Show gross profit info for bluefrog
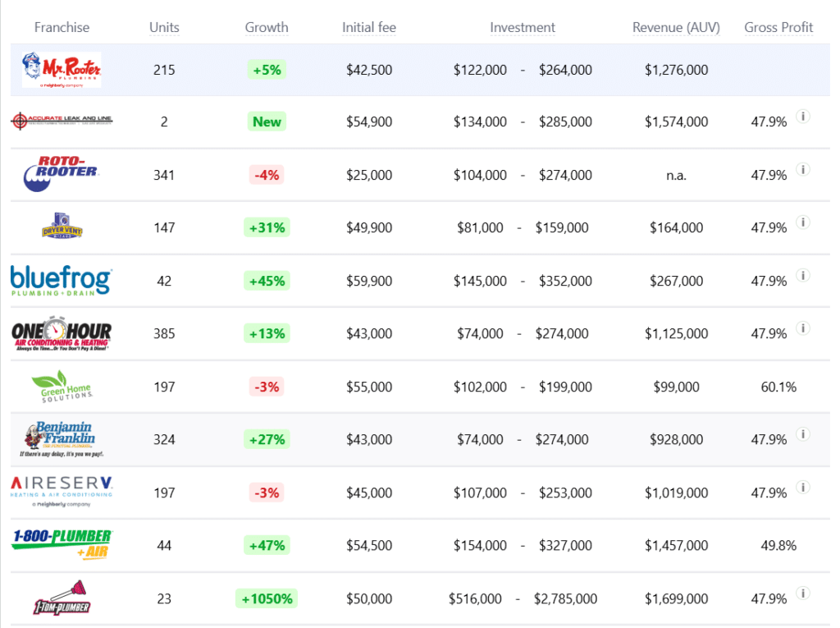 coord(802,275)
